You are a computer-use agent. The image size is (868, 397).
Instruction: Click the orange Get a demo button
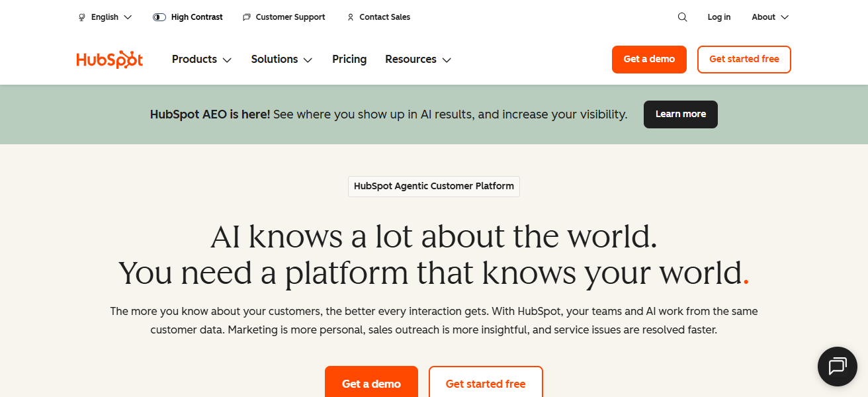[x=649, y=59]
